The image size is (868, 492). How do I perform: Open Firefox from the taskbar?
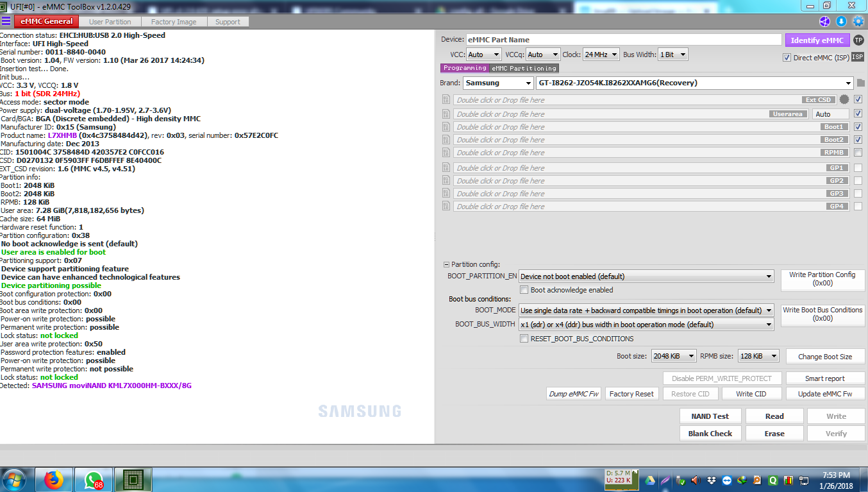(x=54, y=479)
